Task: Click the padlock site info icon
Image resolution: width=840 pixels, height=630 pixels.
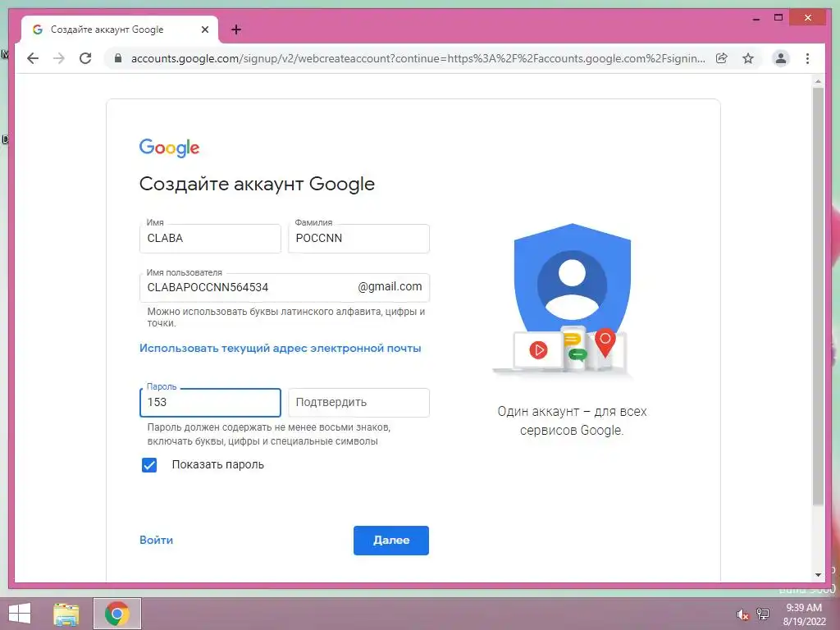Action: 118,58
